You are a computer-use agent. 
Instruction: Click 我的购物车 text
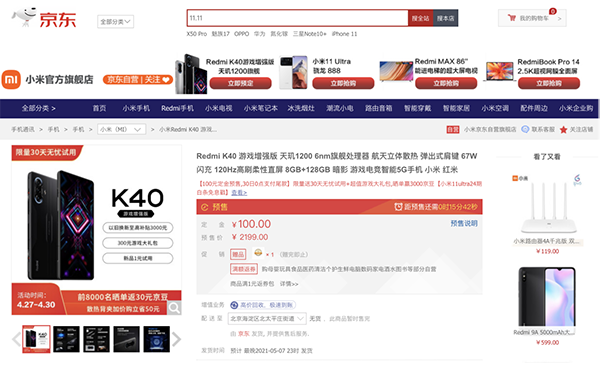534,18
